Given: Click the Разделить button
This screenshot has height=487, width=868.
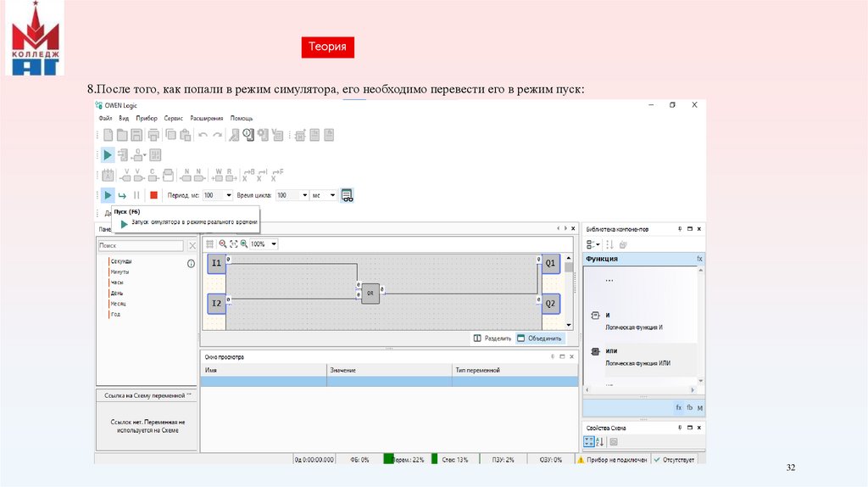Looking at the screenshot, I should [492, 338].
